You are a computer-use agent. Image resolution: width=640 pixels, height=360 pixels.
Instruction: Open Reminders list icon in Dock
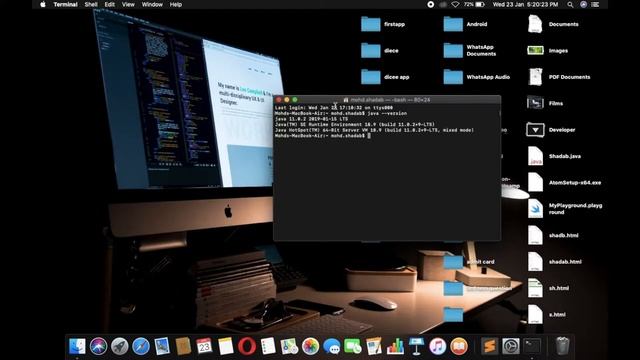click(x=268, y=346)
